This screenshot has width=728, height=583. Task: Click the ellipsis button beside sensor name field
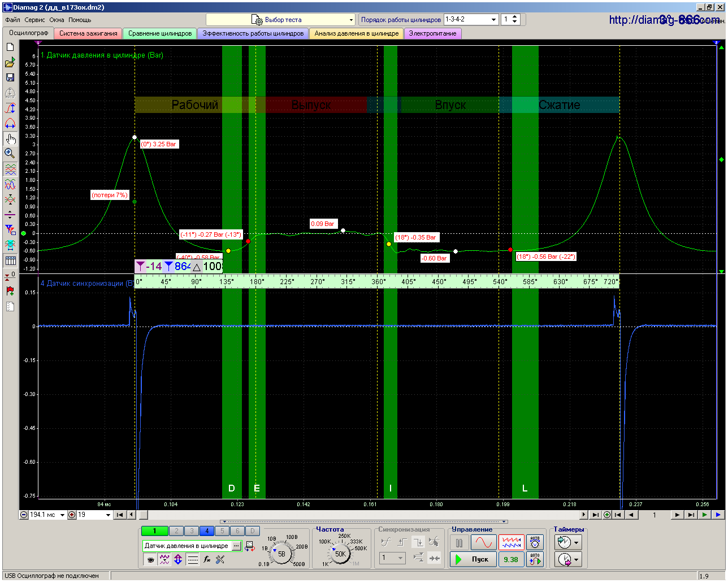(236, 546)
